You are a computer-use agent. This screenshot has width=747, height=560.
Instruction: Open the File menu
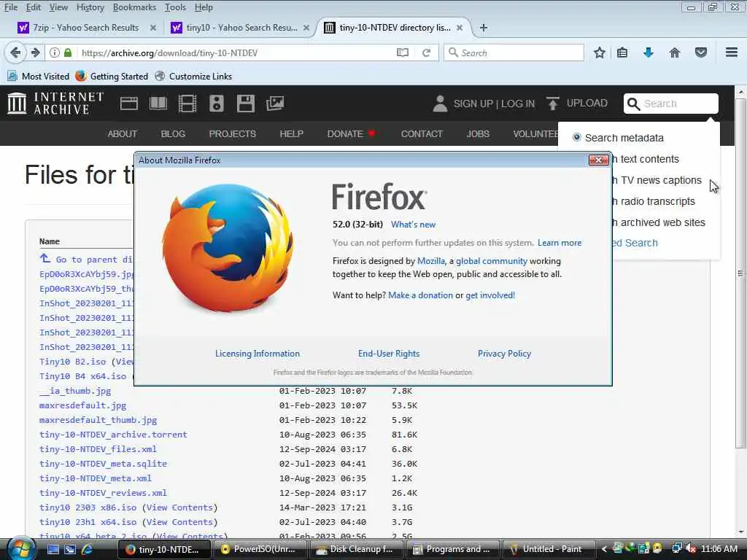pos(11,7)
